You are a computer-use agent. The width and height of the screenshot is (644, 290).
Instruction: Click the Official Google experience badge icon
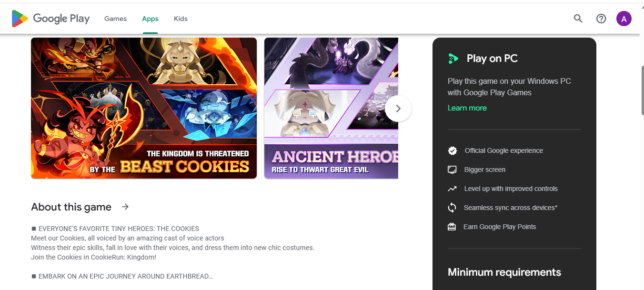(452, 150)
